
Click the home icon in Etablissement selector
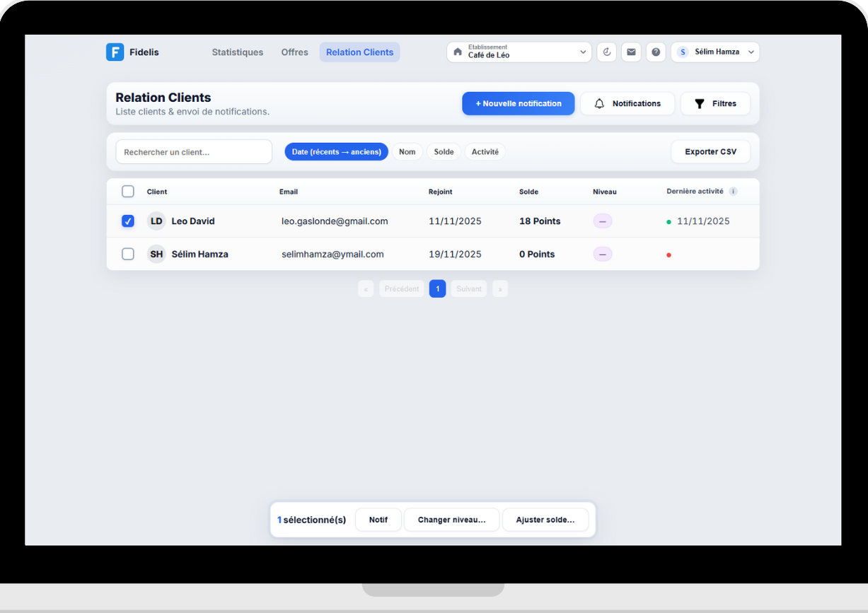coord(457,52)
